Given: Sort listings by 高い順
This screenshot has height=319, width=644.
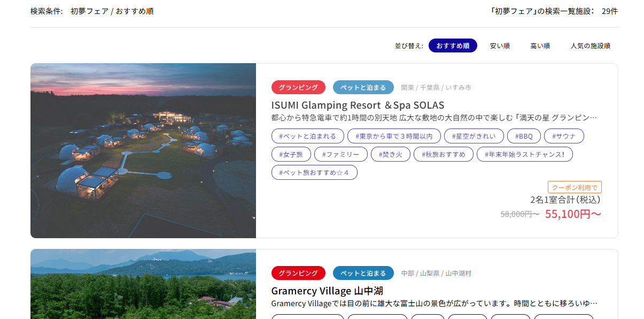Looking at the screenshot, I should tap(540, 45).
